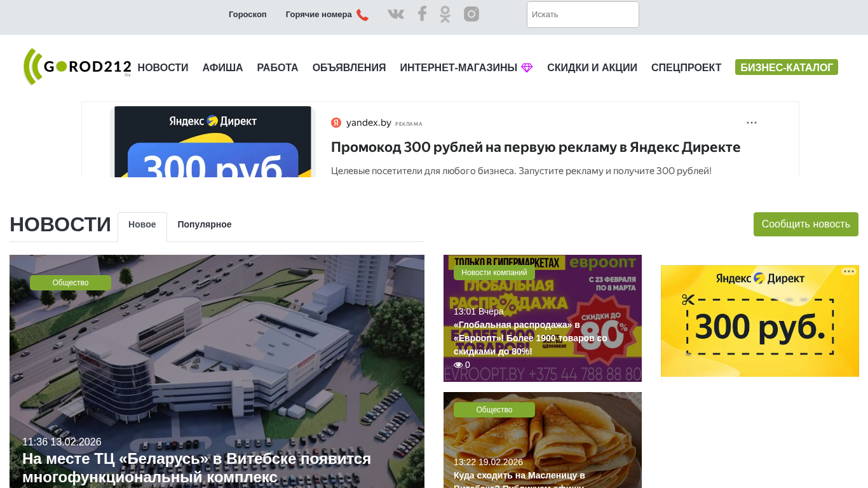Open the РАБОТА menu item
The height and width of the screenshot is (488, 868).
(278, 68)
